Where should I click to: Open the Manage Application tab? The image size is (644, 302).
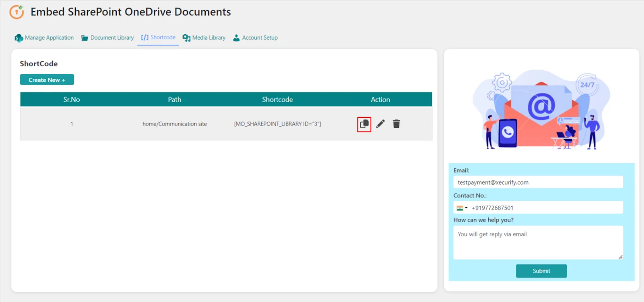pos(44,38)
